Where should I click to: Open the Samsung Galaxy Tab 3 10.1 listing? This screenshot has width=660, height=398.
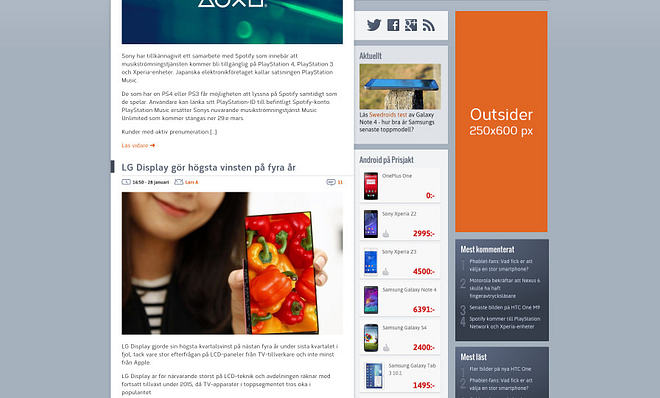pyautogui.click(x=400, y=375)
